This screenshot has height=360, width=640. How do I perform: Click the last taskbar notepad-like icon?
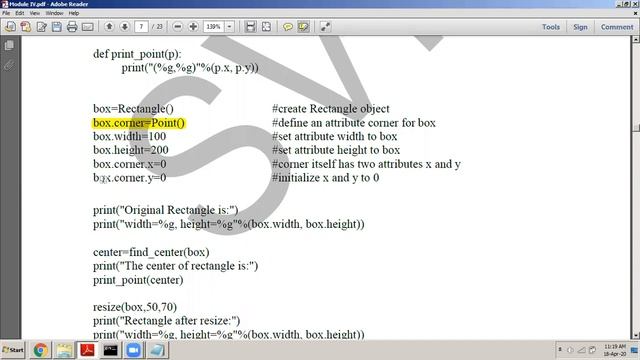click(x=157, y=350)
